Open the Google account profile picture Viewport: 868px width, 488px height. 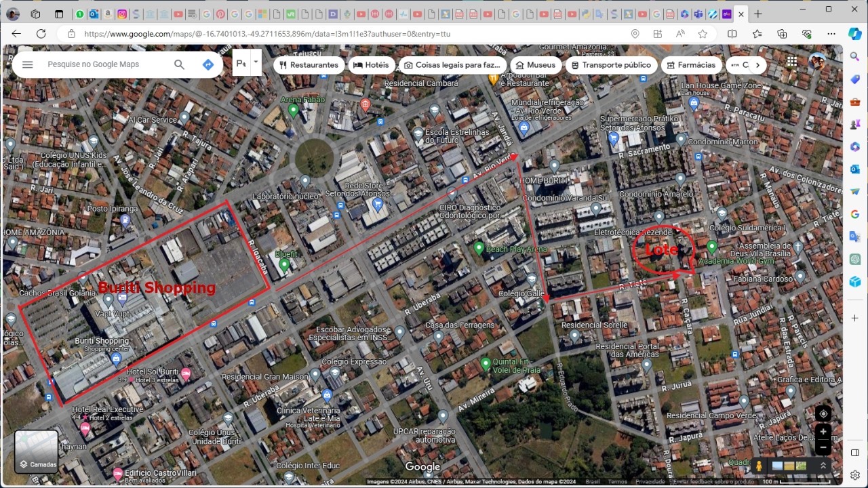tap(816, 62)
